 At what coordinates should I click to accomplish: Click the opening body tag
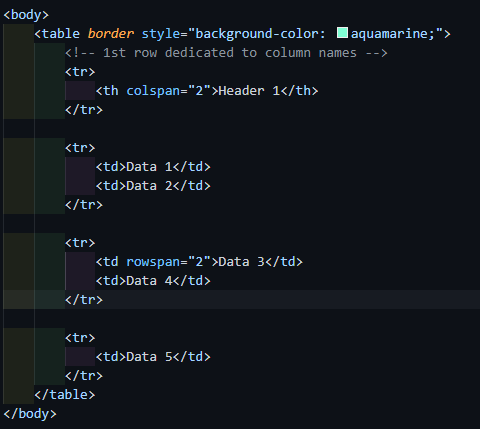tap(26, 15)
